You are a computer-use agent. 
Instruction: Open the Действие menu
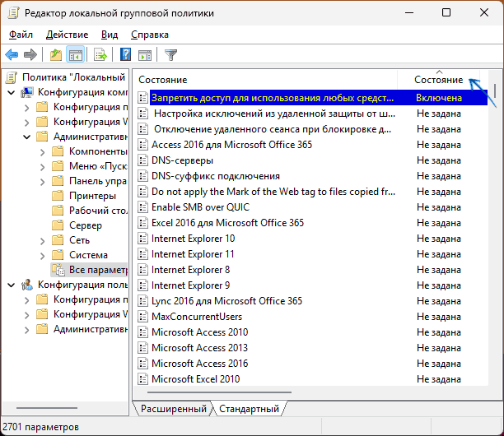click(67, 35)
